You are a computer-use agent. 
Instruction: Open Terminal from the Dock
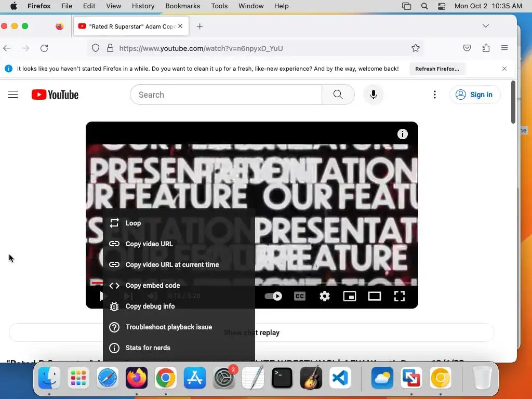pyautogui.click(x=282, y=378)
